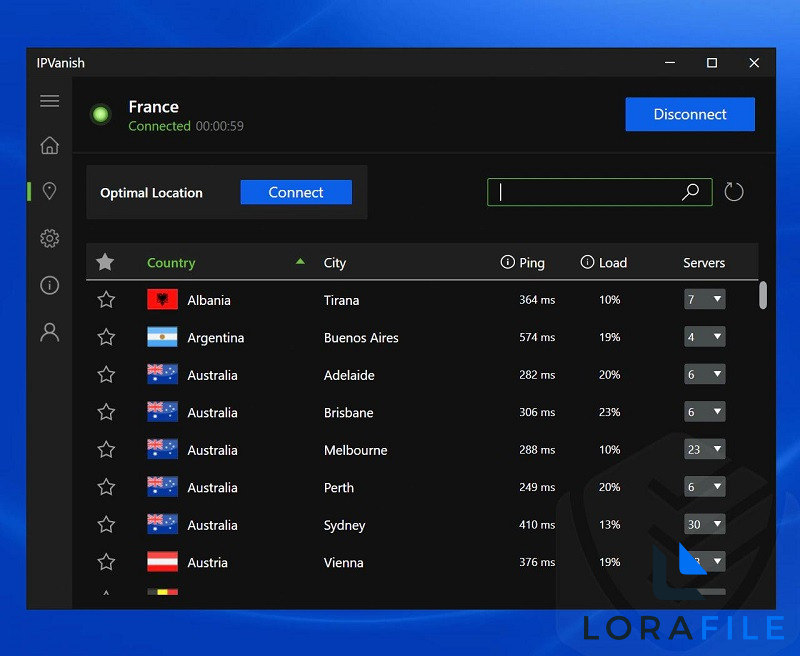
Task: Open Perth servers dropdown
Action: tap(705, 487)
